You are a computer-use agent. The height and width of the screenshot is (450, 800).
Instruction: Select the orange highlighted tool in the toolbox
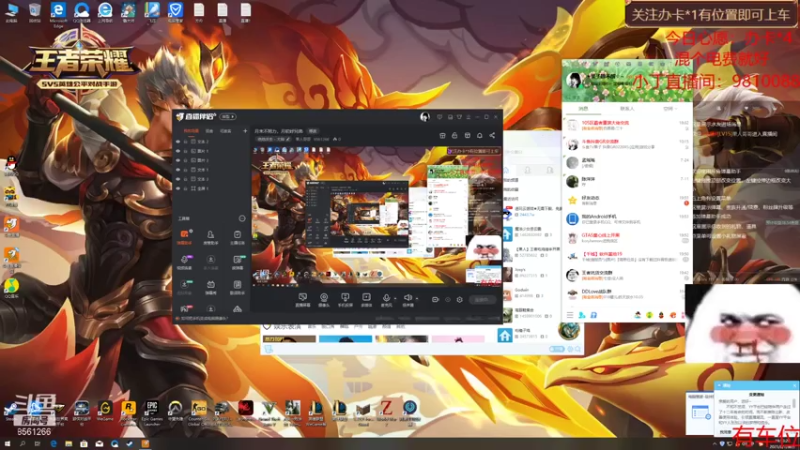185,237
